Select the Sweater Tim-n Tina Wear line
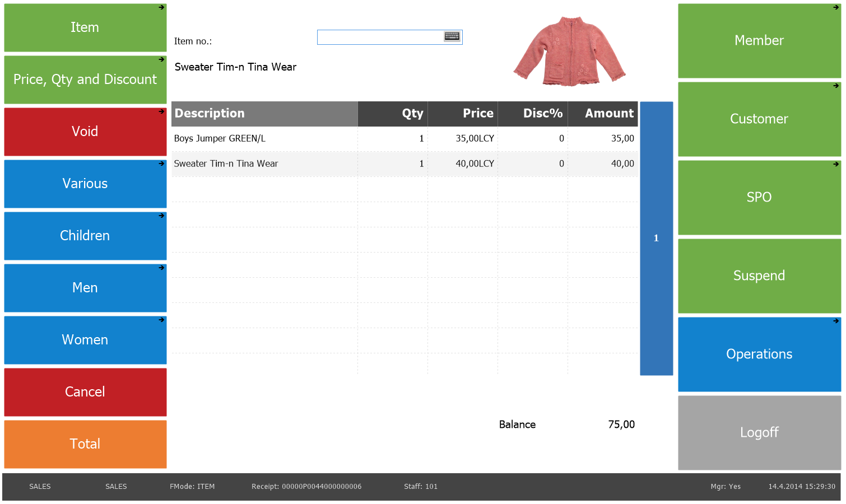This screenshot has width=846, height=504. point(405,164)
